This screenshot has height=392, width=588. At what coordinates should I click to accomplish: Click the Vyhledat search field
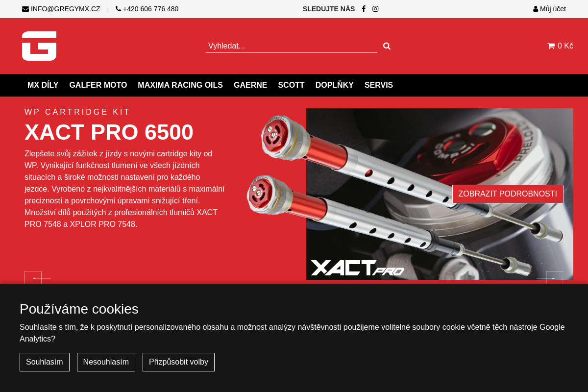(x=292, y=46)
